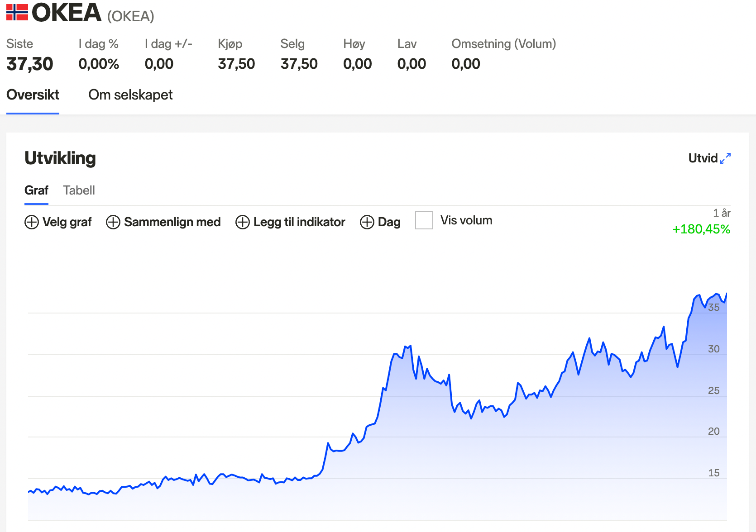Click the blue expand arrows icon beside Utvid
Screen dimensions: 756x532
coord(725,158)
